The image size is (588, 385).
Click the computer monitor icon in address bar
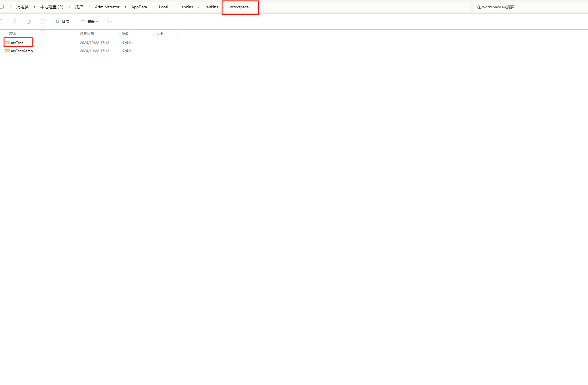point(2,7)
